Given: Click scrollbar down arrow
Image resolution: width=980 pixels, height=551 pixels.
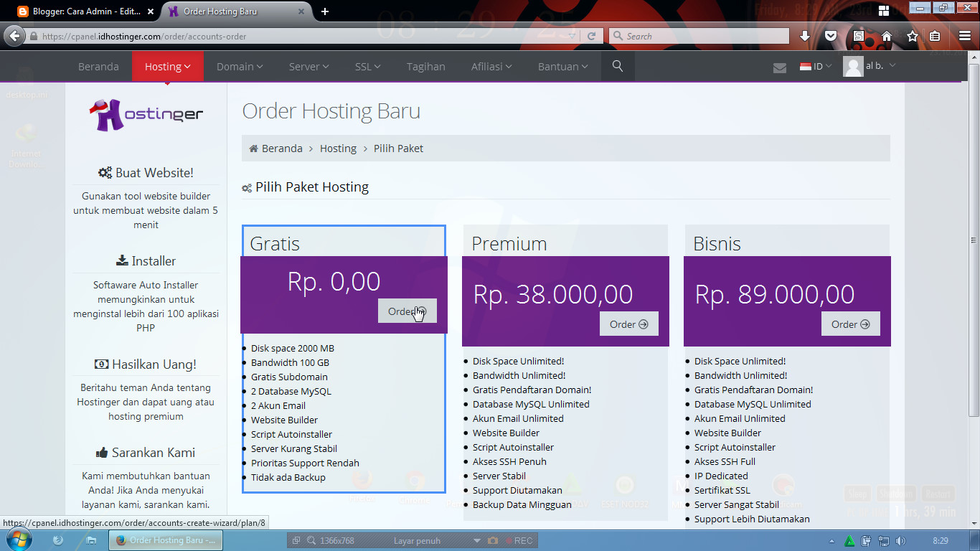Looking at the screenshot, I should point(974,524).
